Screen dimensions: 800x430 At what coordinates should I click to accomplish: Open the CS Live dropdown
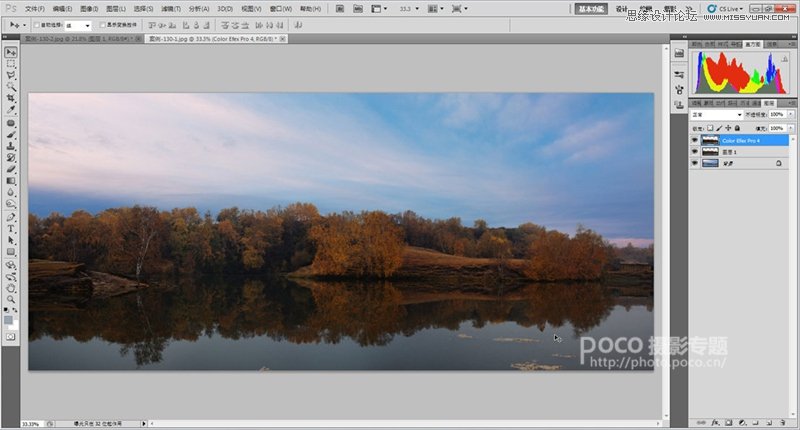coord(725,9)
